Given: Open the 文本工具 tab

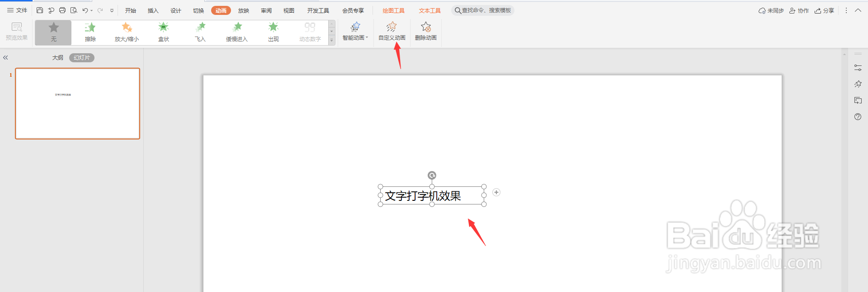Looking at the screenshot, I should pos(430,10).
